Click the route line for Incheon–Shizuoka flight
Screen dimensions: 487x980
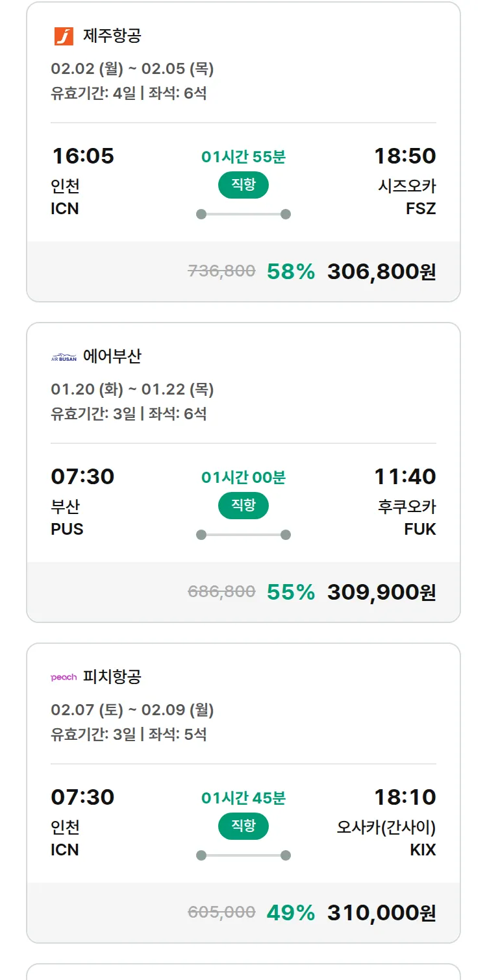[243, 214]
